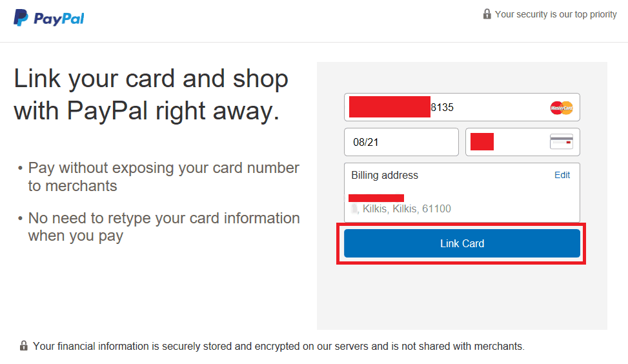Submit with the Link Card button
The height and width of the screenshot is (364, 628).
click(461, 243)
